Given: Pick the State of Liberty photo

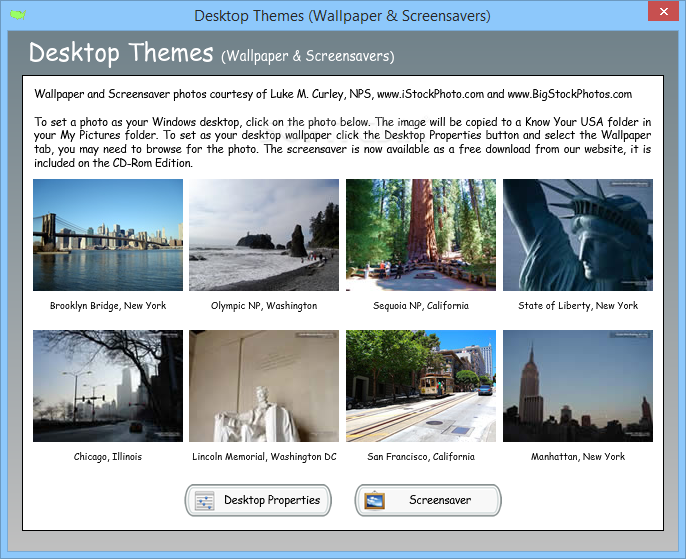Looking at the screenshot, I should click(578, 235).
